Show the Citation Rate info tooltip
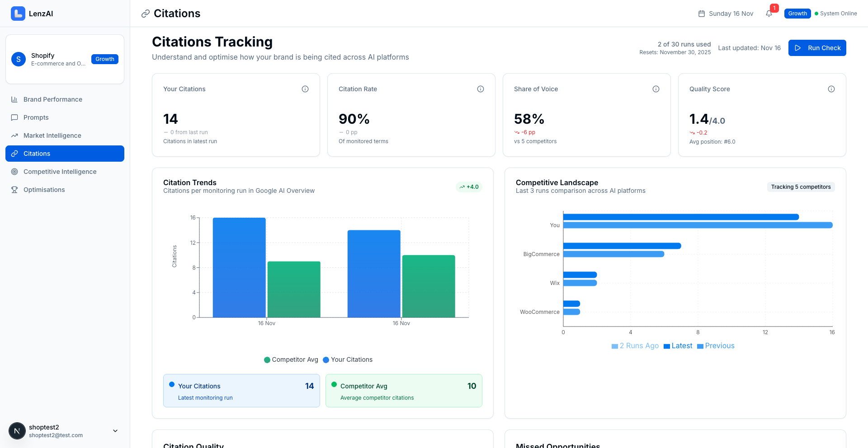 (x=481, y=89)
